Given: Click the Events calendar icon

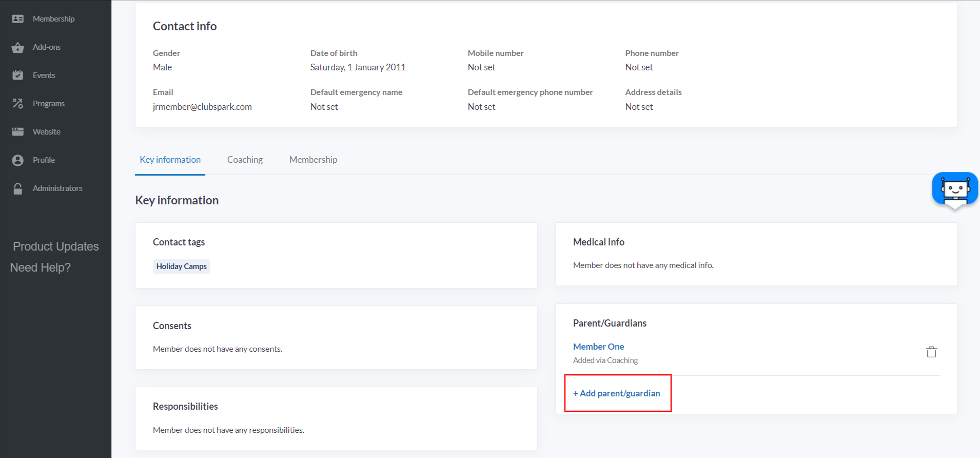Looking at the screenshot, I should (x=18, y=75).
